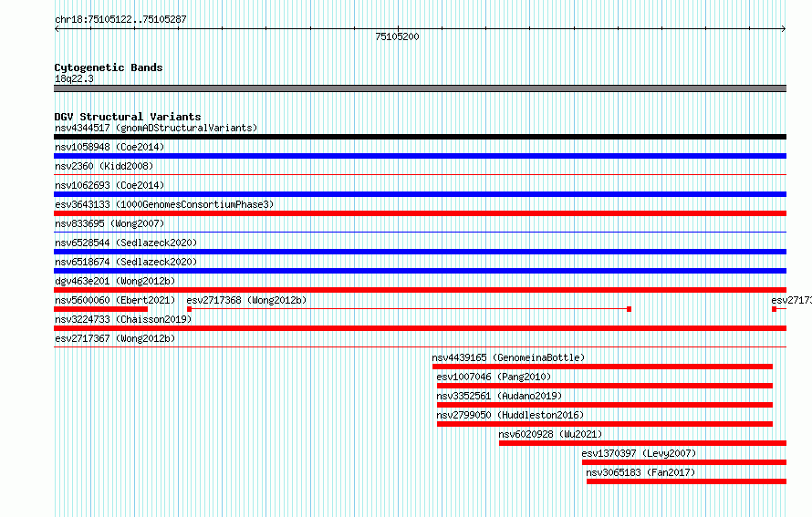The image size is (812, 517).
Task: Click the chr18:75105122..75105287 coordinates text
Action: [120, 19]
